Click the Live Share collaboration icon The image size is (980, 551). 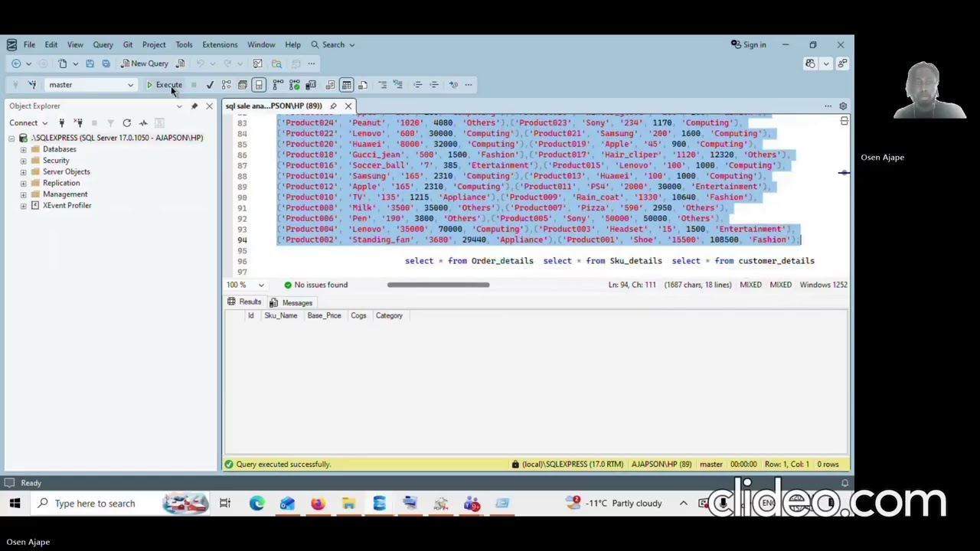tap(841, 64)
